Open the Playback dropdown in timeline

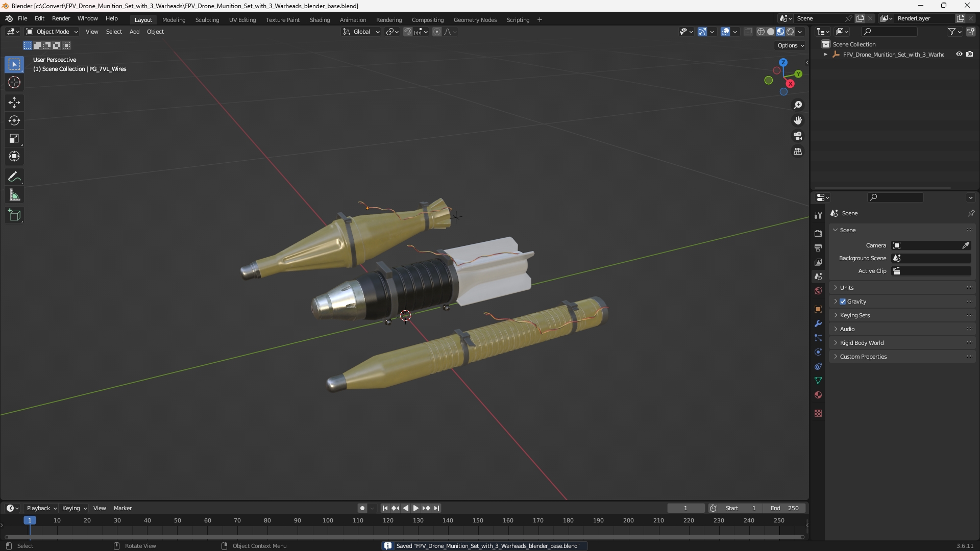41,508
